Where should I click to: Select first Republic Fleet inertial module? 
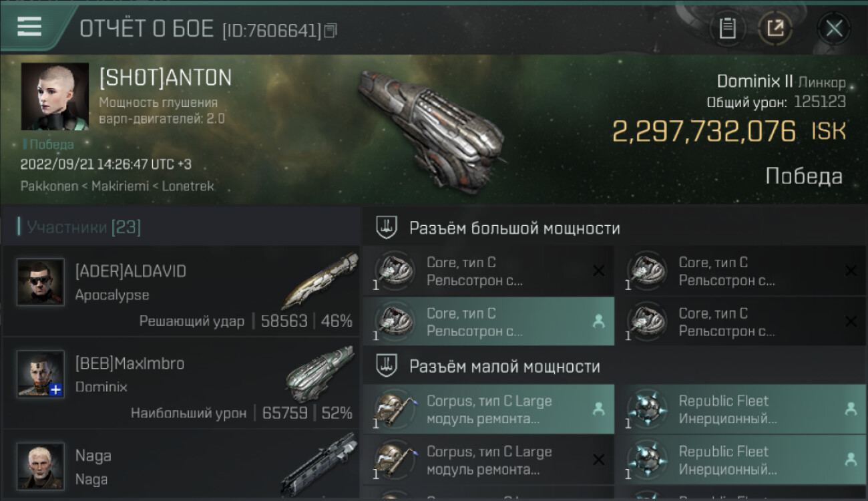[x=741, y=409]
